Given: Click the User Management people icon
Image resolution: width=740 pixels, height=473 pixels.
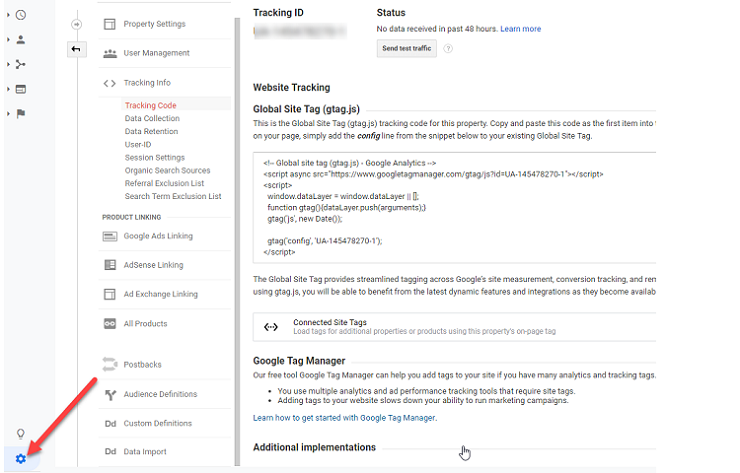Looking at the screenshot, I should (110, 53).
